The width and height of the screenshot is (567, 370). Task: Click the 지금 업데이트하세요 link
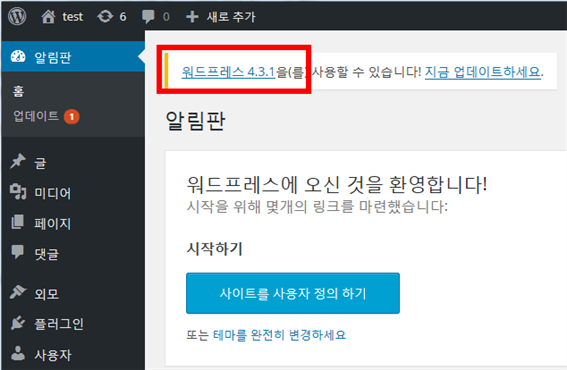[483, 72]
